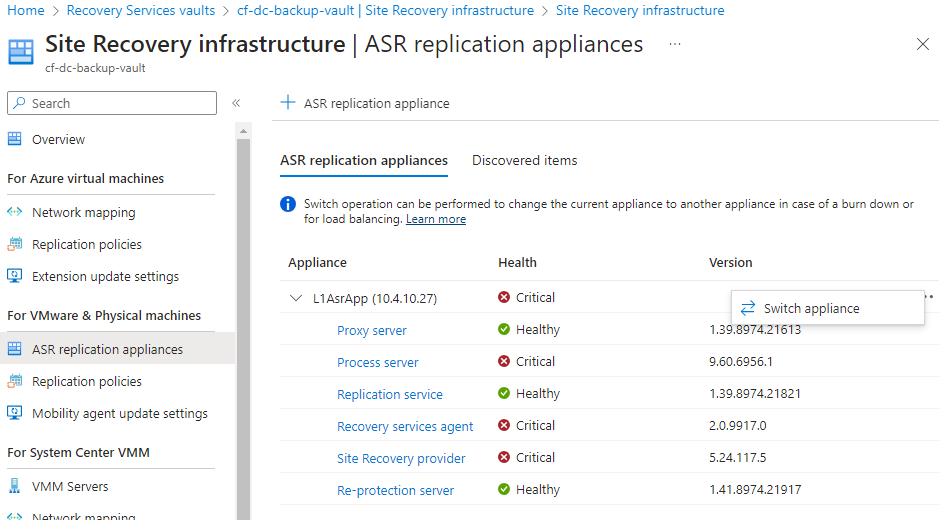This screenshot has width=945, height=520.
Task: Click the Switch appliance arrows icon
Action: (748, 308)
